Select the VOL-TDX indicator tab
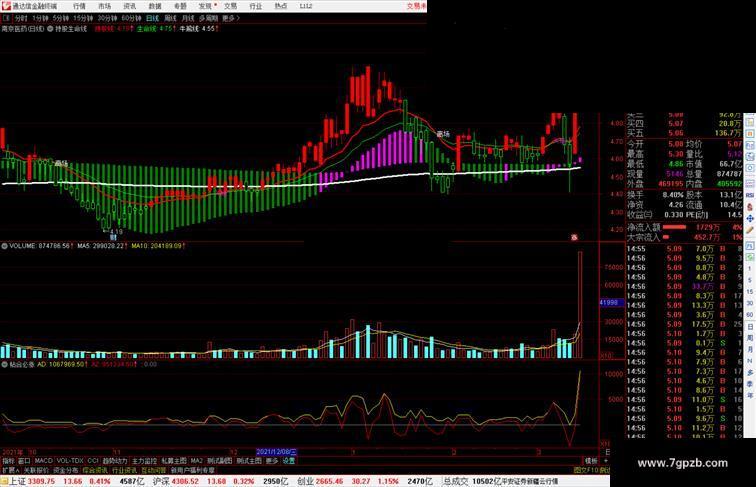The image size is (756, 487). click(70, 461)
